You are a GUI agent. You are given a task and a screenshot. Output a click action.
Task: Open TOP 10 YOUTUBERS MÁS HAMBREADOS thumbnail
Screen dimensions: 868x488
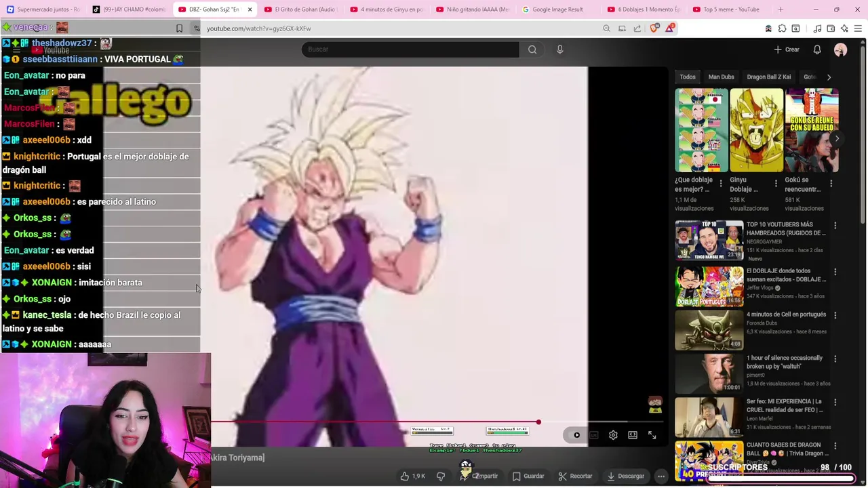(x=709, y=240)
